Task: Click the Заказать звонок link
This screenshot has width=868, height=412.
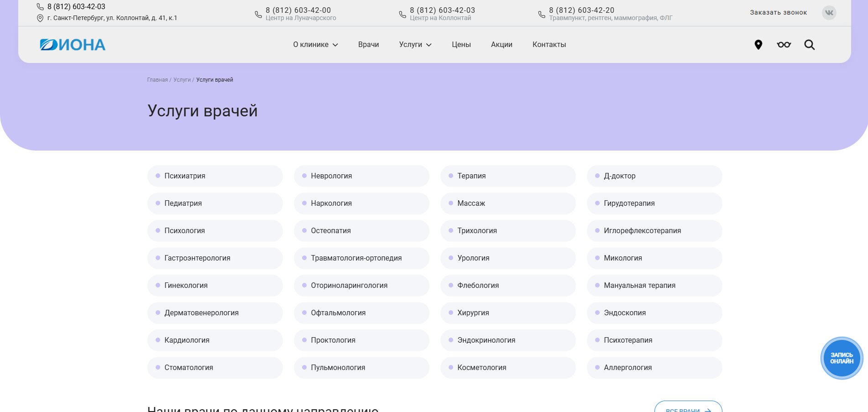Action: [x=778, y=12]
